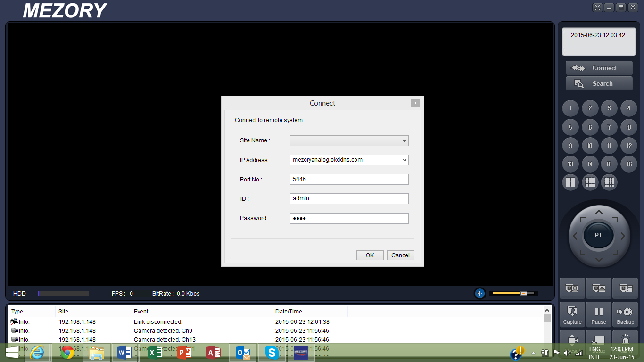Confirm connection with OK button
The height and width of the screenshot is (362, 644).
(370, 255)
